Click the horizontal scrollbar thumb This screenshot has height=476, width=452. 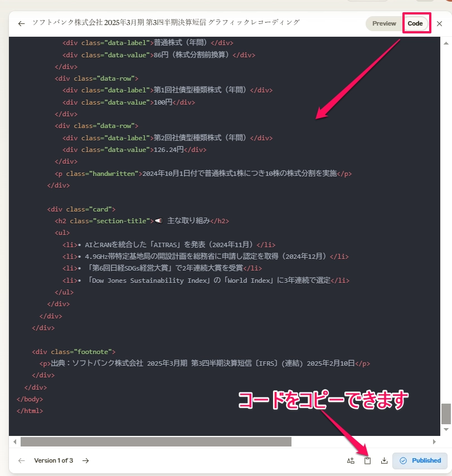[156, 441]
